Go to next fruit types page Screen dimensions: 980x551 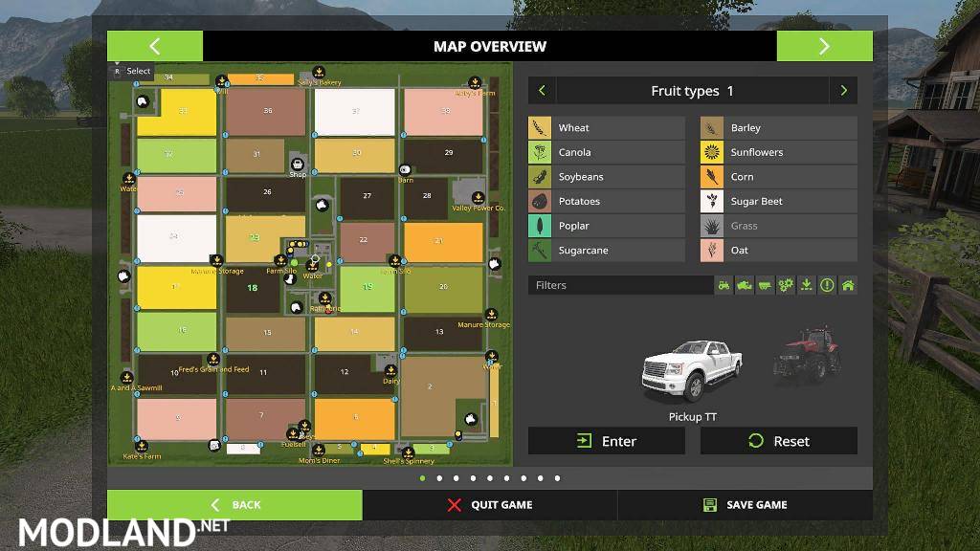pos(843,91)
